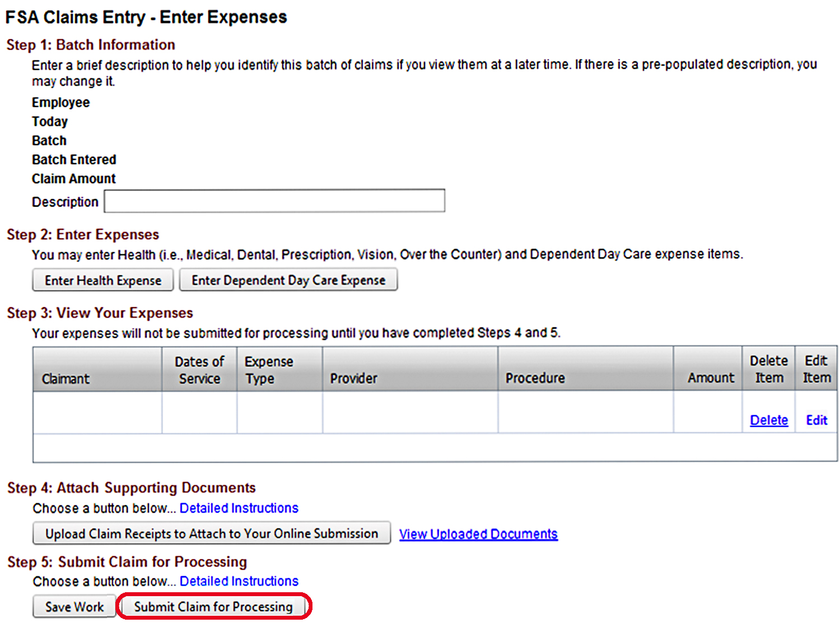
Task: Click Enter Health Expense button
Action: (103, 280)
